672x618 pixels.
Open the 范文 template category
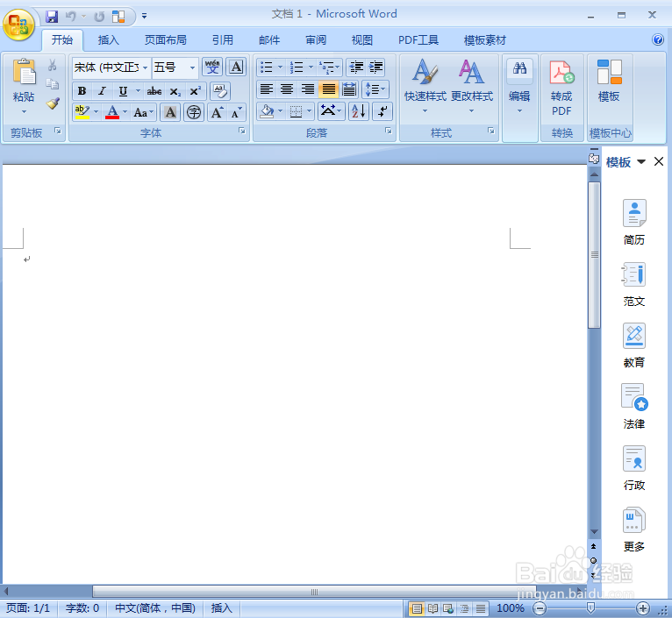[634, 284]
